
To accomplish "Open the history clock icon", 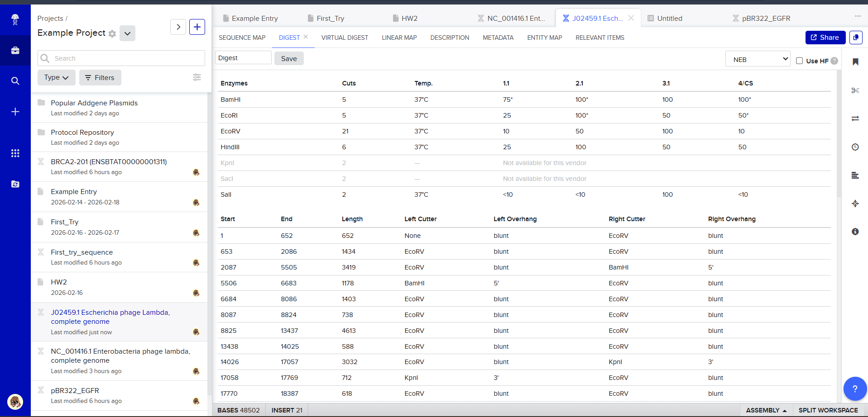I will (855, 147).
